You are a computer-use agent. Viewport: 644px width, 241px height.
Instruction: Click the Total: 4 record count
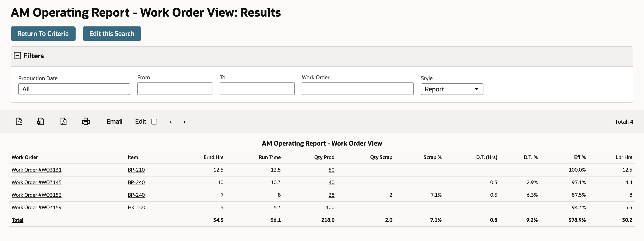[x=624, y=122]
